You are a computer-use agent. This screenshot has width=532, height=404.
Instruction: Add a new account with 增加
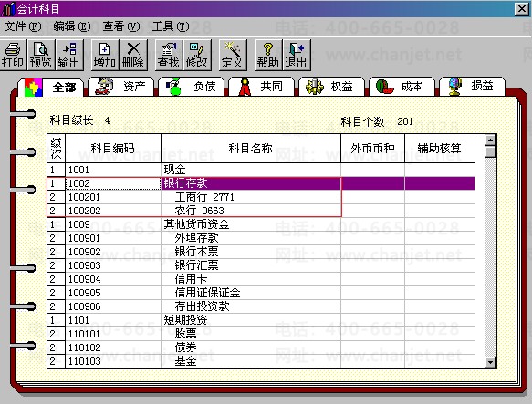pyautogui.click(x=105, y=56)
